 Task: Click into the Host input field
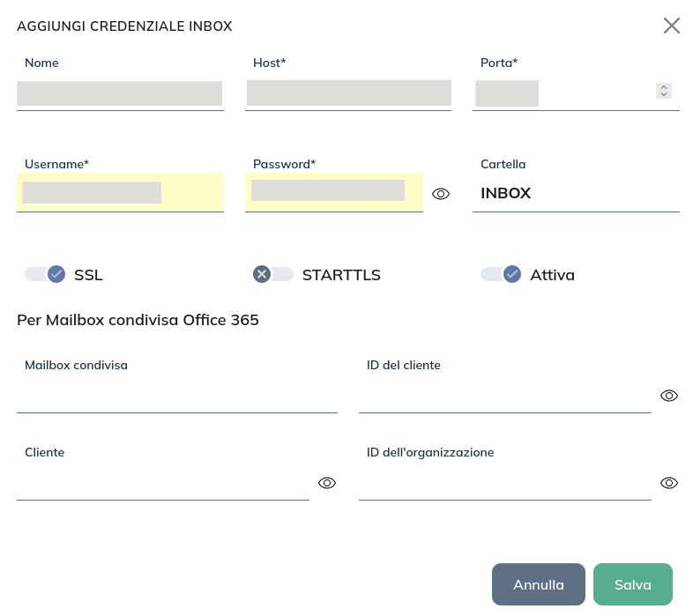348,93
